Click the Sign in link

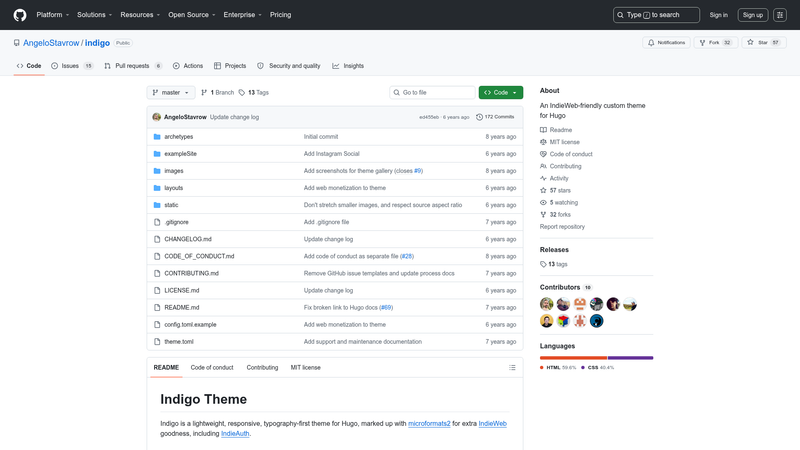pos(718,15)
